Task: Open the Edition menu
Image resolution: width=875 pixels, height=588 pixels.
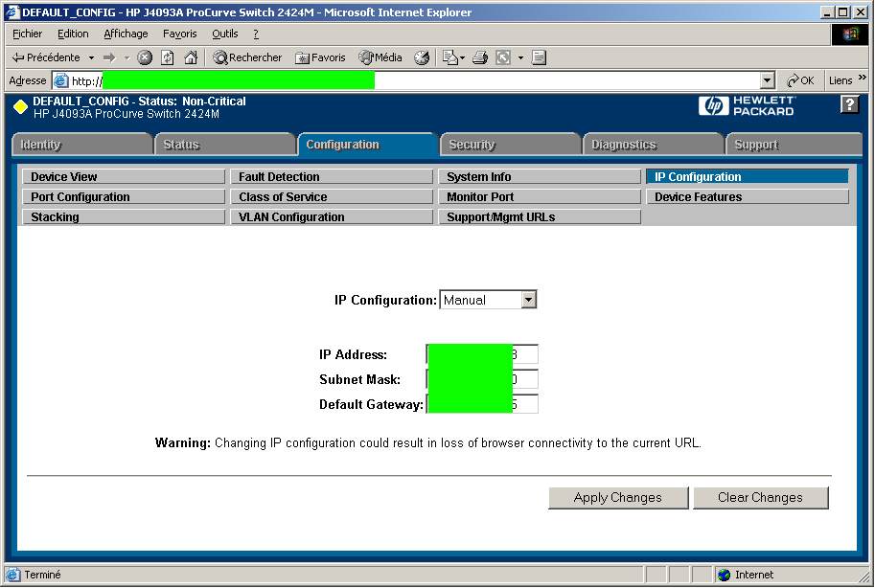Action: click(73, 34)
